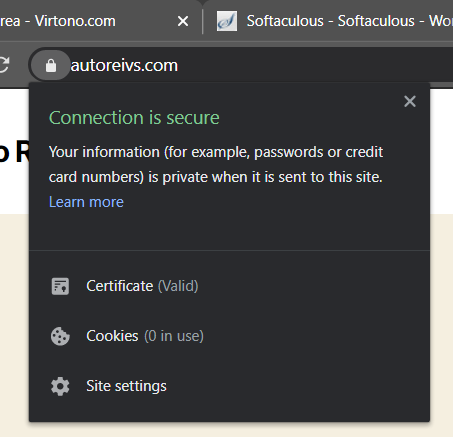Close the connection info popup
This screenshot has height=437, width=453.
410,101
